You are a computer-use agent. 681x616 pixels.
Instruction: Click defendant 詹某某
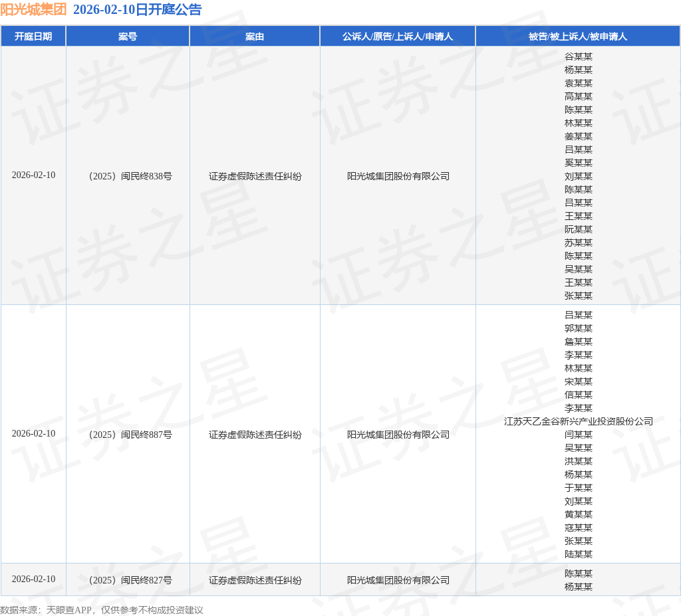point(579,342)
